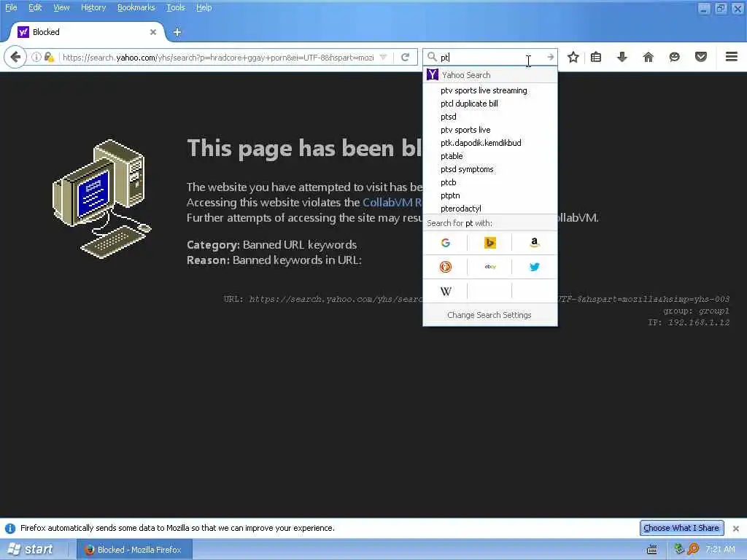Open the History menu
Image resolution: width=747 pixels, height=560 pixels.
click(x=93, y=7)
